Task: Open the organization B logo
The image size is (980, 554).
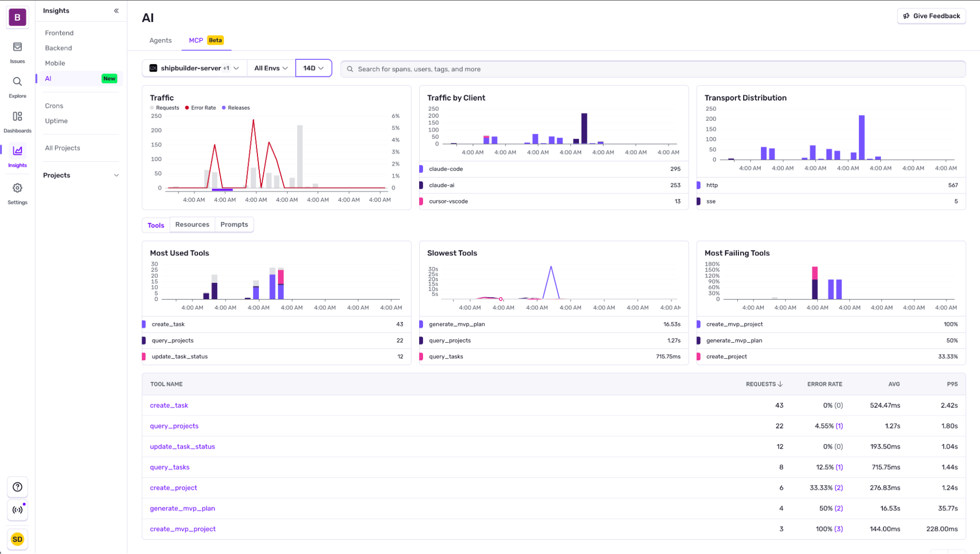Action: pos(17,17)
